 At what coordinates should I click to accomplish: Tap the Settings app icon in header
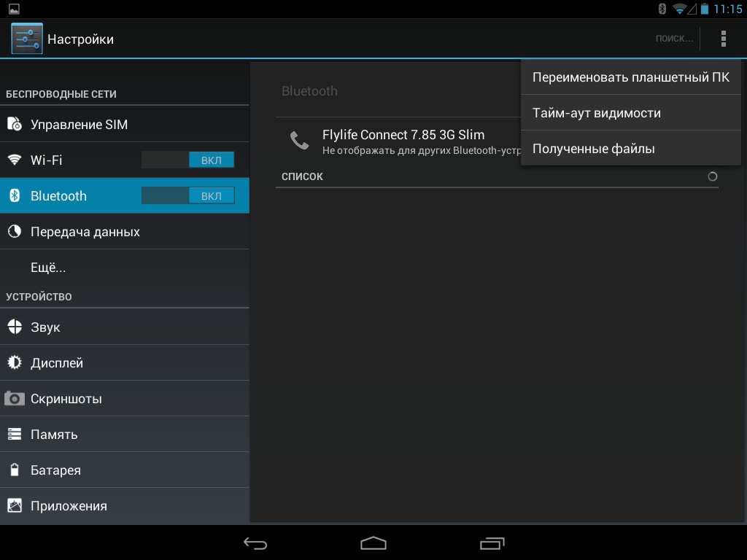coord(27,39)
